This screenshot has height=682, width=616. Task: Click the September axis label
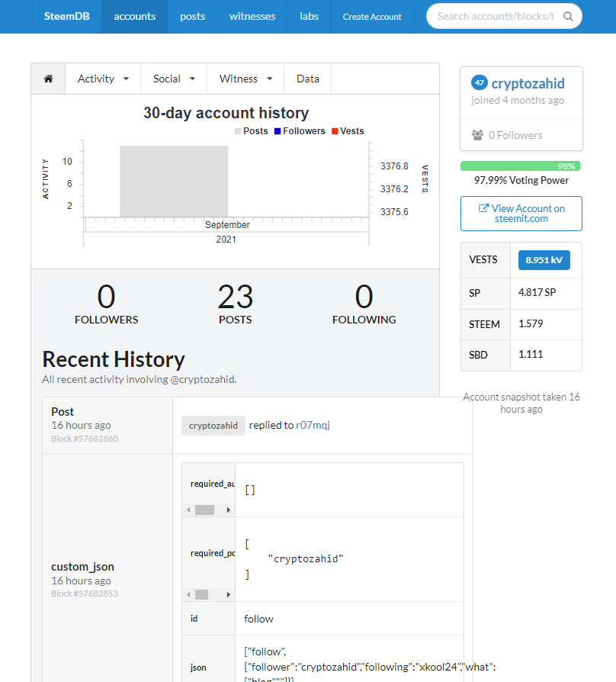[x=227, y=225]
